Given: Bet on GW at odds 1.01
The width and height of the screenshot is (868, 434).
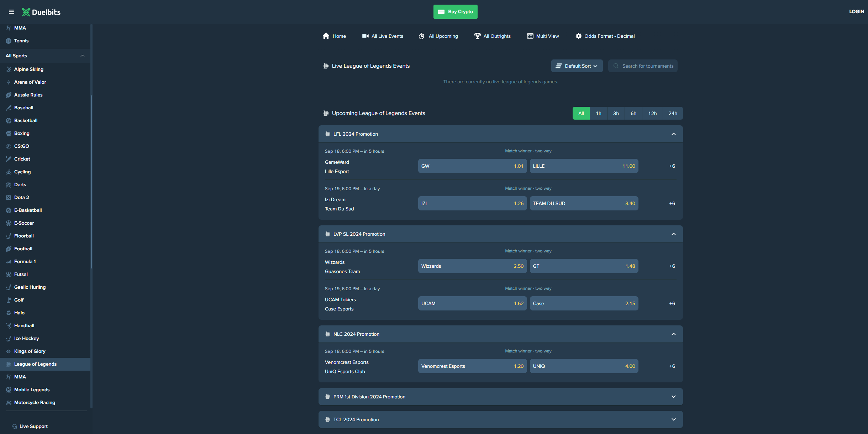Looking at the screenshot, I should click(472, 166).
